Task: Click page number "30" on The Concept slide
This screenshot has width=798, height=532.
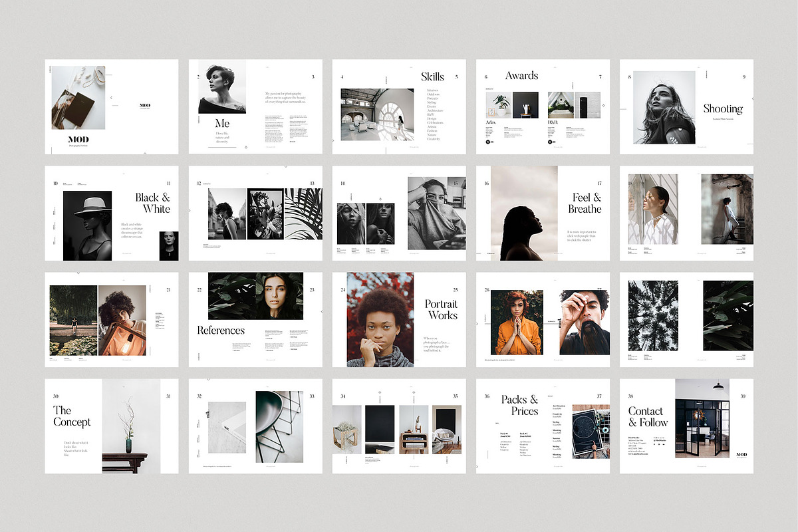Action: coord(56,396)
